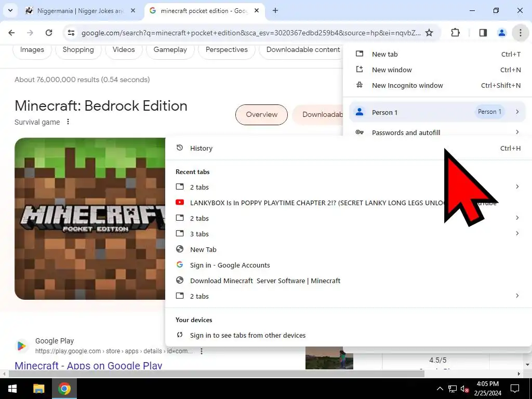This screenshot has height=399, width=532.
Task: Click the vertical scrollbar down arrow
Action: point(527,365)
